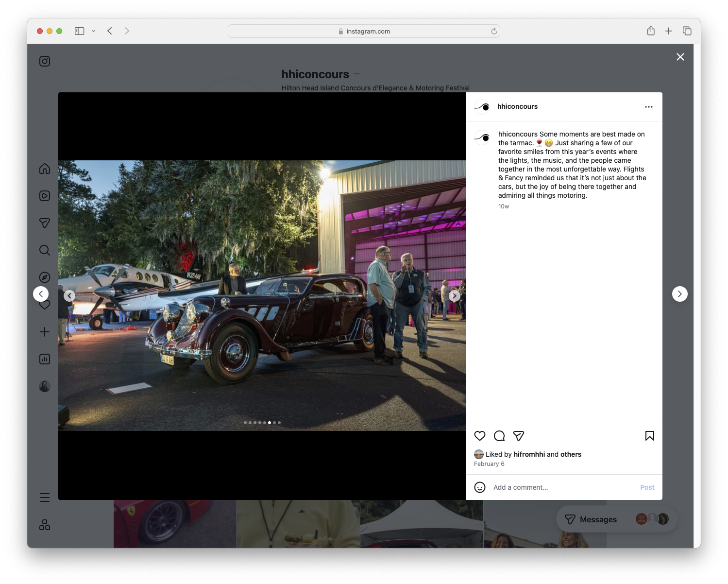728x584 pixels.
Task: Save the post using the bookmark icon
Action: pyautogui.click(x=649, y=436)
